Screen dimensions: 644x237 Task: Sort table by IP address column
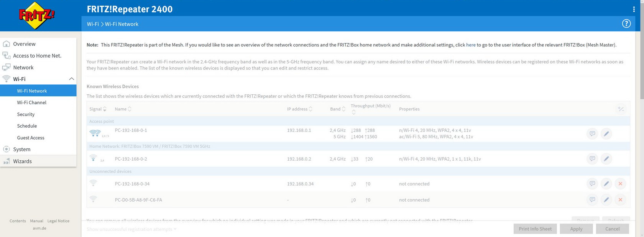[x=299, y=109]
